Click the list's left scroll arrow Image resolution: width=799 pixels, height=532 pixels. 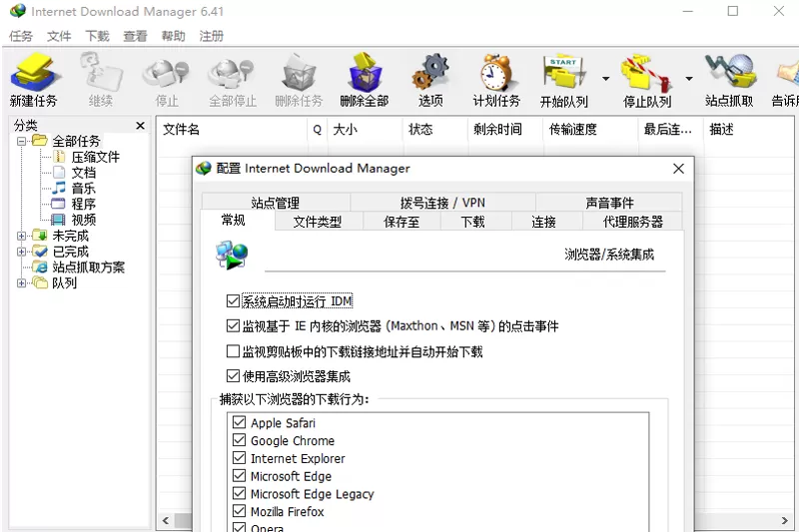pos(165,520)
